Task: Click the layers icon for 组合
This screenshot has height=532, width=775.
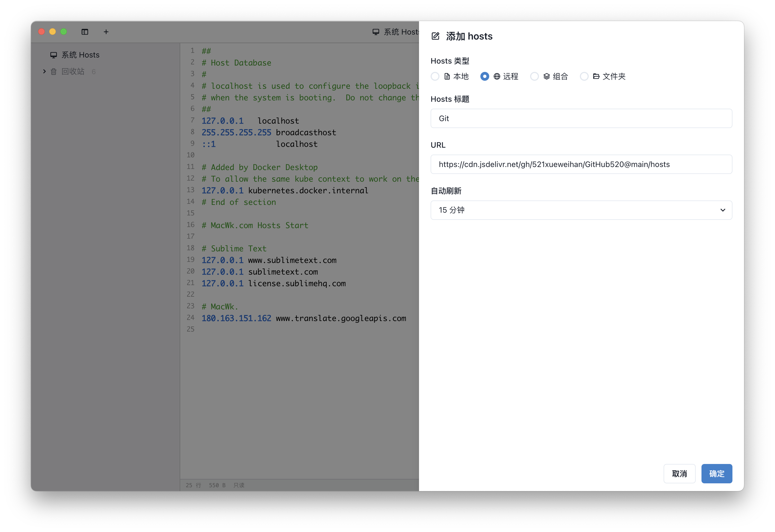Action: [x=547, y=76]
